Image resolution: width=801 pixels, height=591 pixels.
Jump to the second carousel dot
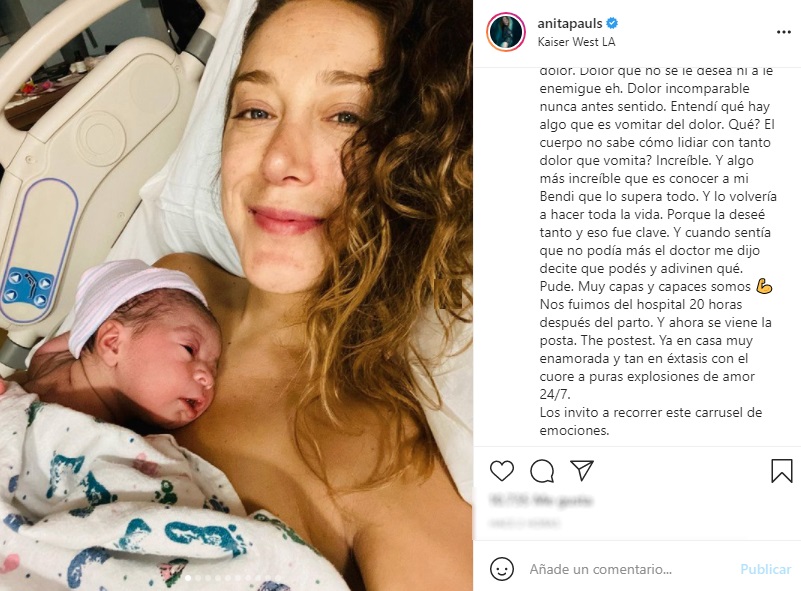[x=198, y=578]
